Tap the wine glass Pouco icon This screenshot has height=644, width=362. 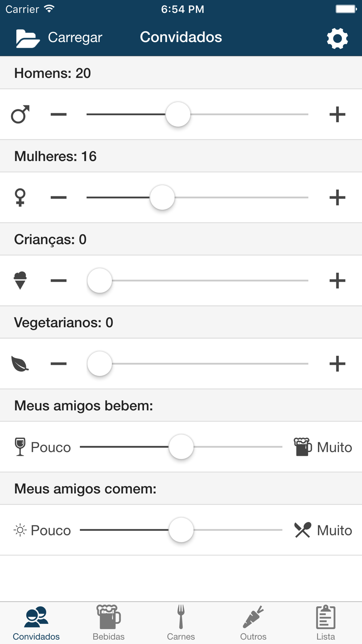point(20,447)
